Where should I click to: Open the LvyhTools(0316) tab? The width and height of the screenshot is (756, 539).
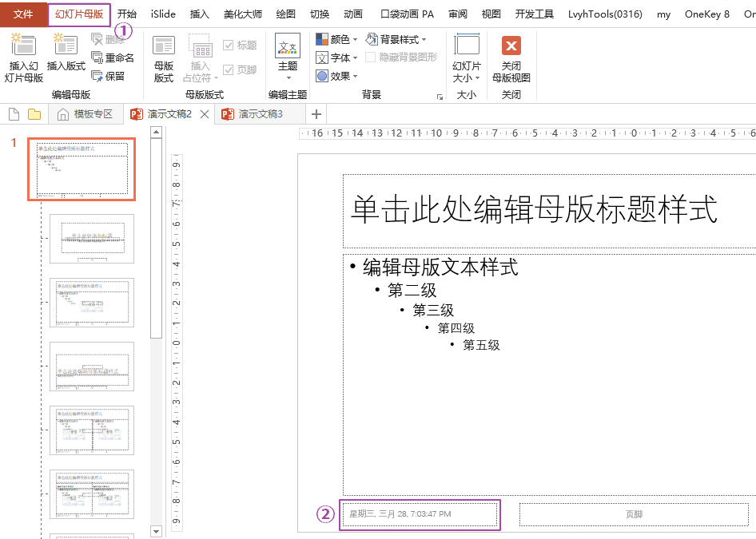605,14
